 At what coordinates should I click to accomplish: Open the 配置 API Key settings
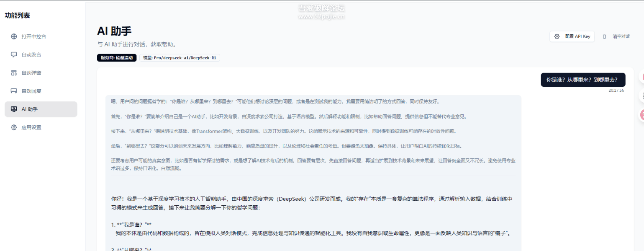click(x=572, y=36)
